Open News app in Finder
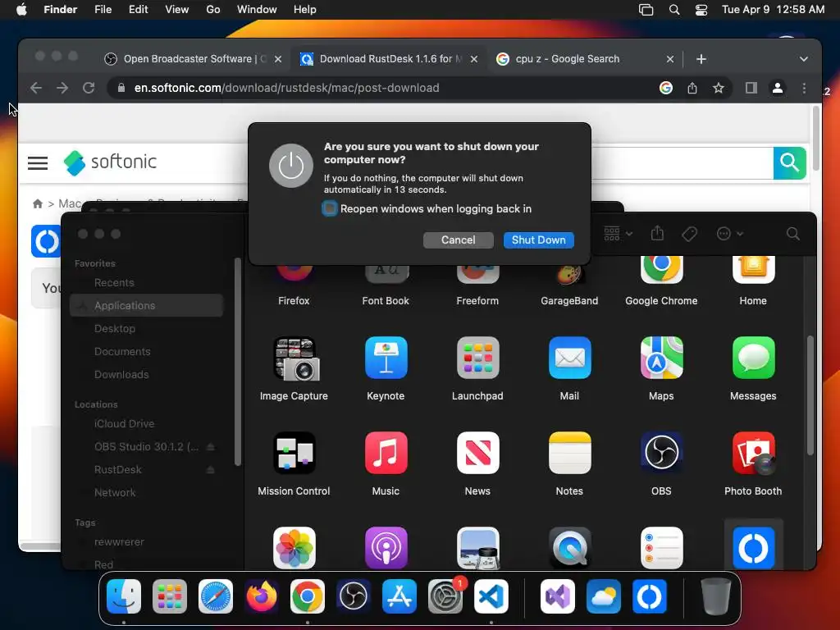Screen dimensions: 840x630 [x=477, y=453]
